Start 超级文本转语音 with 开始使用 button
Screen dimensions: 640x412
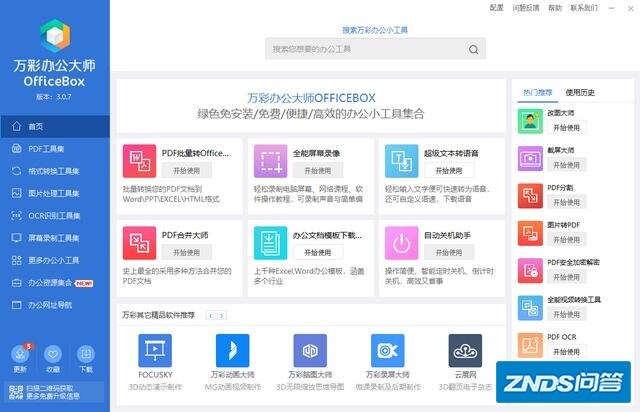[x=449, y=171]
